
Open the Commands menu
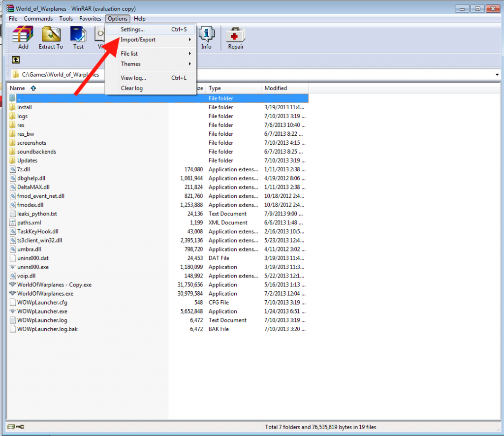click(38, 19)
